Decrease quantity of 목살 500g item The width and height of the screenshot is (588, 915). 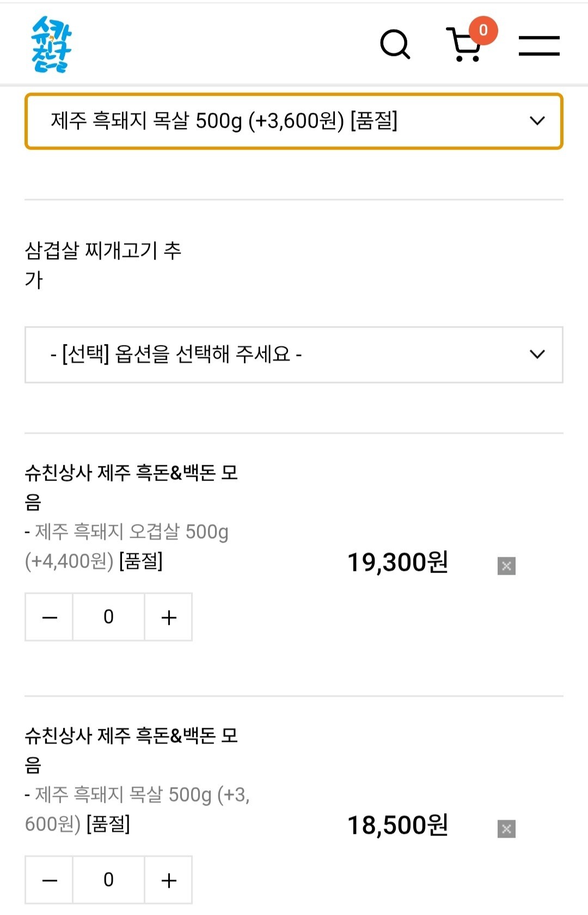click(x=50, y=880)
